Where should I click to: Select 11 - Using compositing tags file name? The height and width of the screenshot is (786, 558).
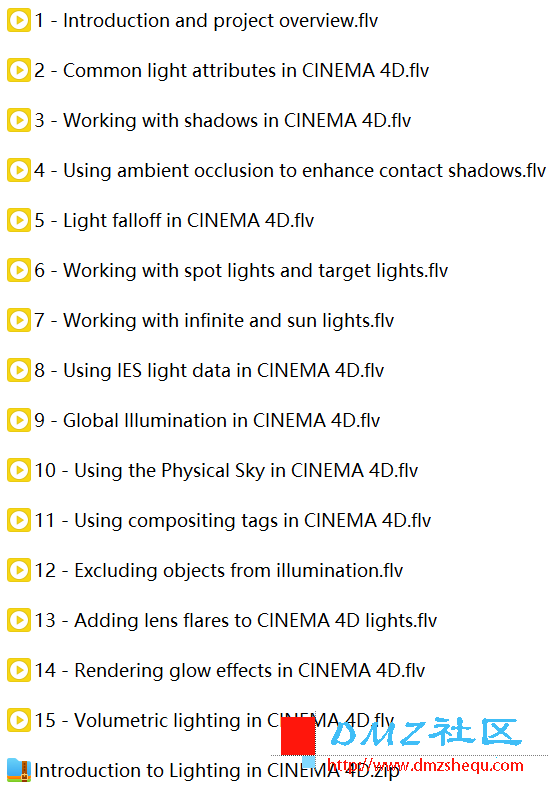[x=233, y=521]
